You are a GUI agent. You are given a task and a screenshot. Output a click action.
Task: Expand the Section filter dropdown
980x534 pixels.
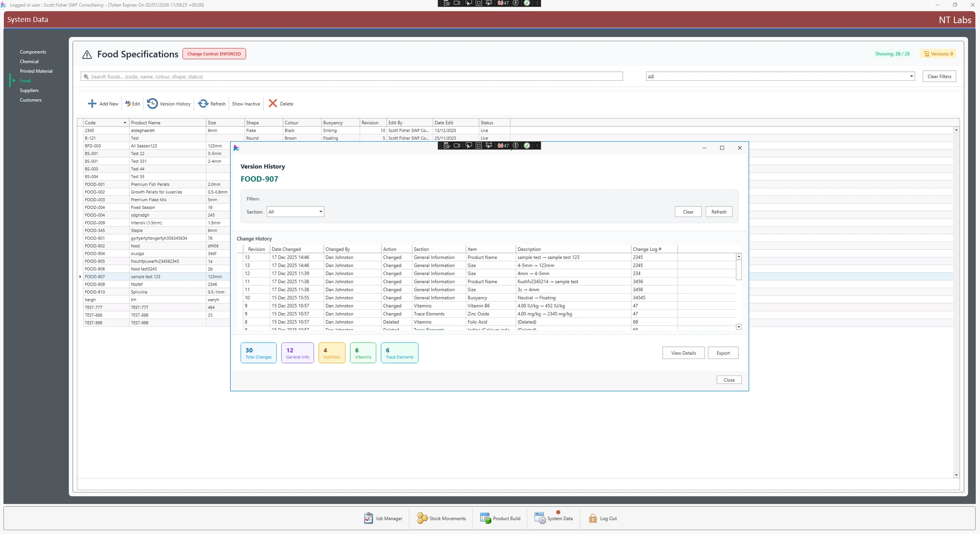pos(320,212)
